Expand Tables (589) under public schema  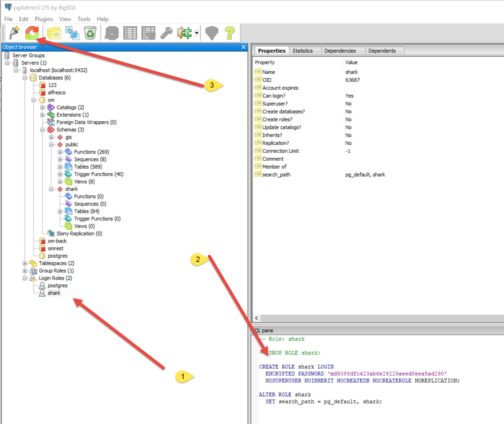point(60,167)
